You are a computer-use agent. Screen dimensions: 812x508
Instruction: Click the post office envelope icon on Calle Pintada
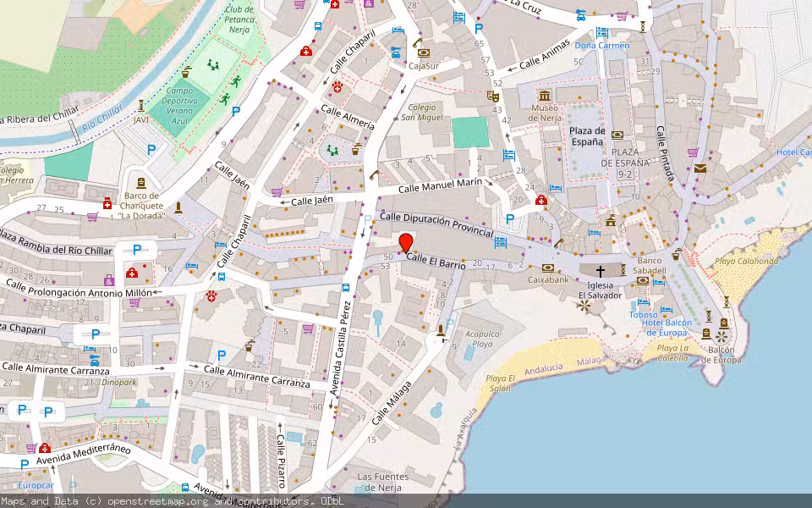pyautogui.click(x=700, y=169)
